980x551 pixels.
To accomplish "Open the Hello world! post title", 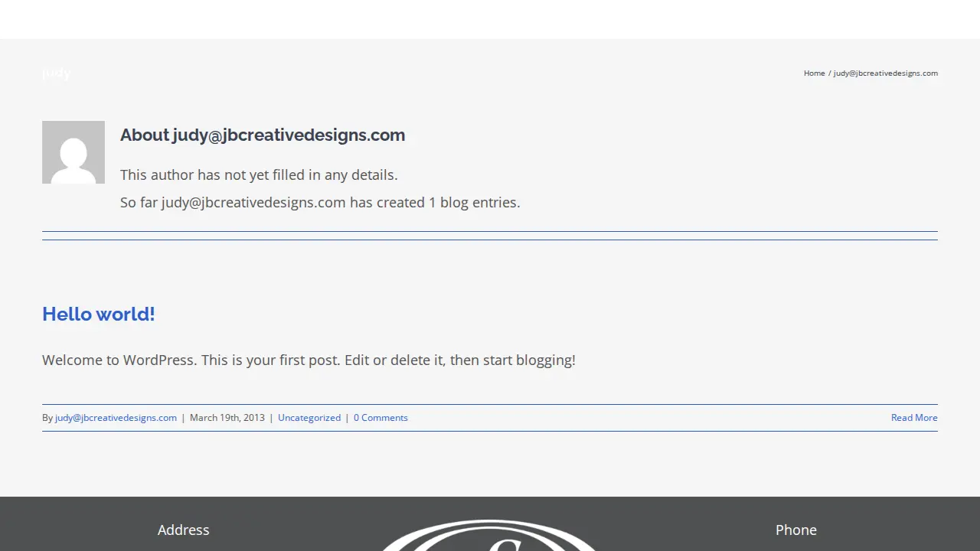I will pos(99,314).
